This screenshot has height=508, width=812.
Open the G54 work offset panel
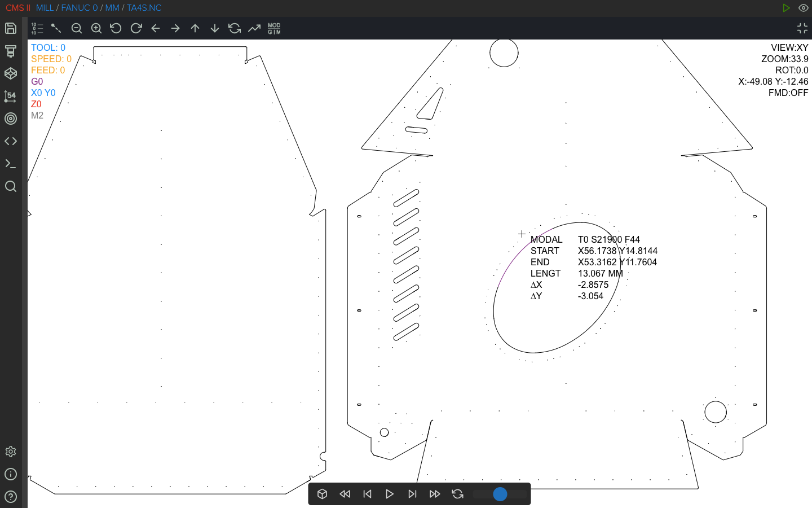coord(11,96)
